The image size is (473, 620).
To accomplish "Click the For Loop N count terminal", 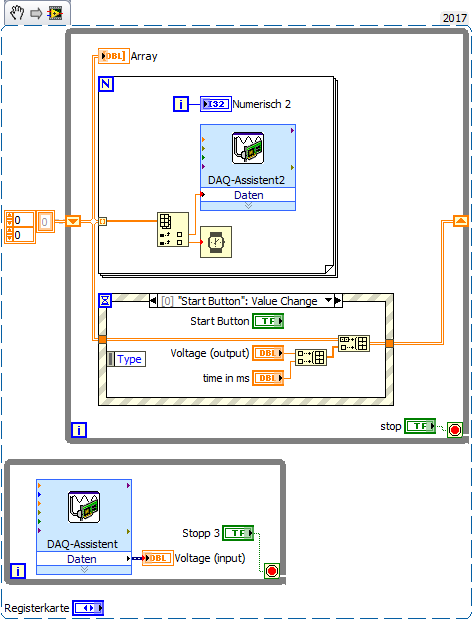I will click(x=106, y=84).
